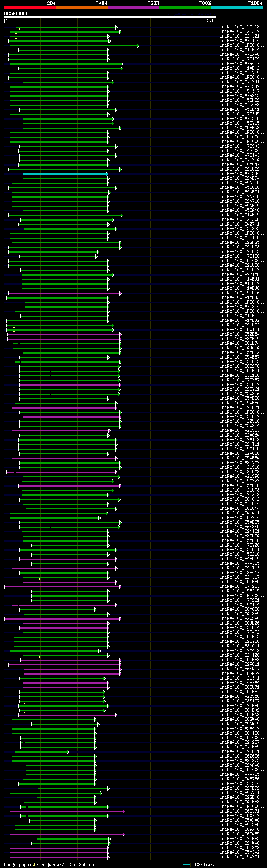The width and height of the screenshot is (267, 868).
Task: Open hit UniRef100_Q2MJ19
Action: tap(239, 32)
